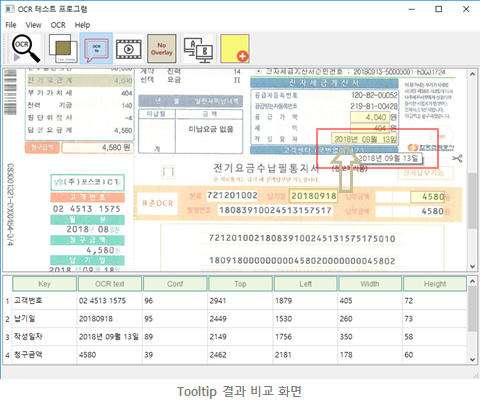Open the OCR menu

pyautogui.click(x=58, y=25)
